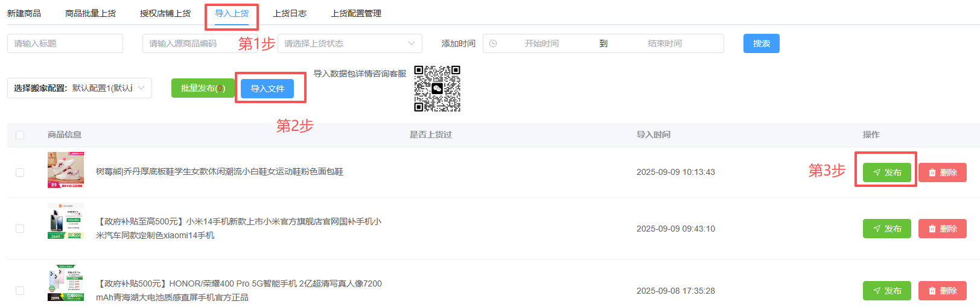
Task: Open the 商品批量上货 tab
Action: point(91,13)
